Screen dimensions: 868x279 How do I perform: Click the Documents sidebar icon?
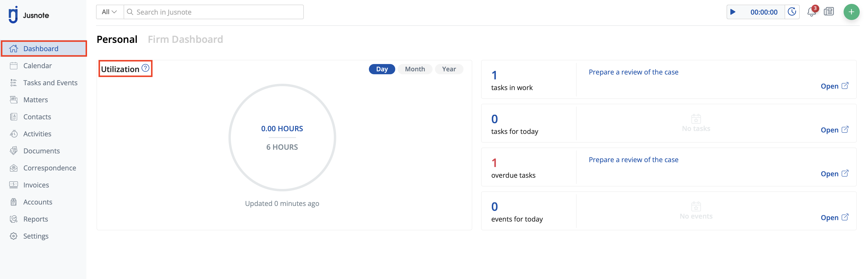[x=13, y=151]
